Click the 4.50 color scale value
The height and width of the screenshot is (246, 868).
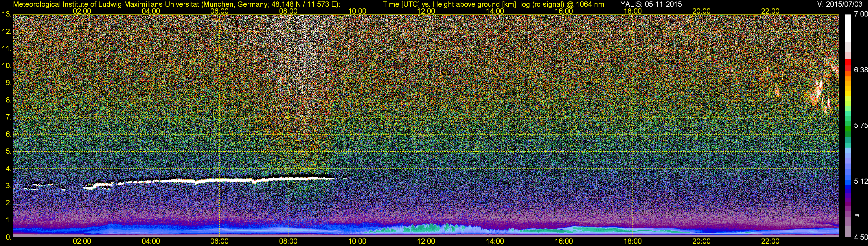(x=860, y=237)
